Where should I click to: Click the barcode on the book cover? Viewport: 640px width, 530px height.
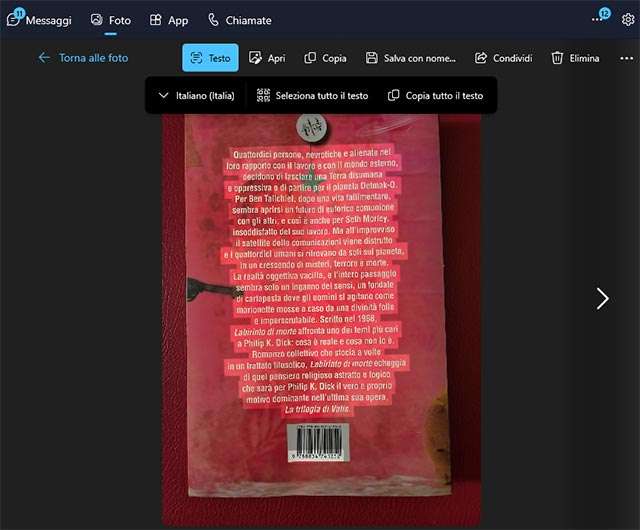click(x=318, y=443)
